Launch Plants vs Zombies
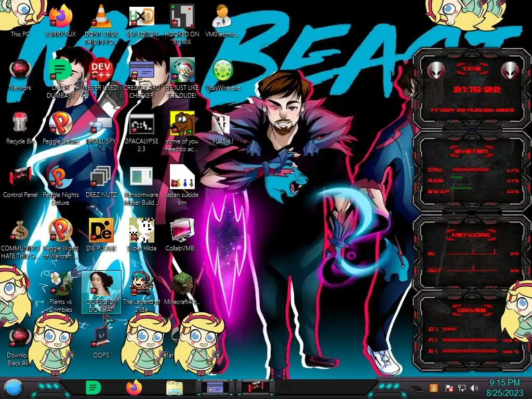This screenshot has height=399, width=532. pyautogui.click(x=60, y=292)
